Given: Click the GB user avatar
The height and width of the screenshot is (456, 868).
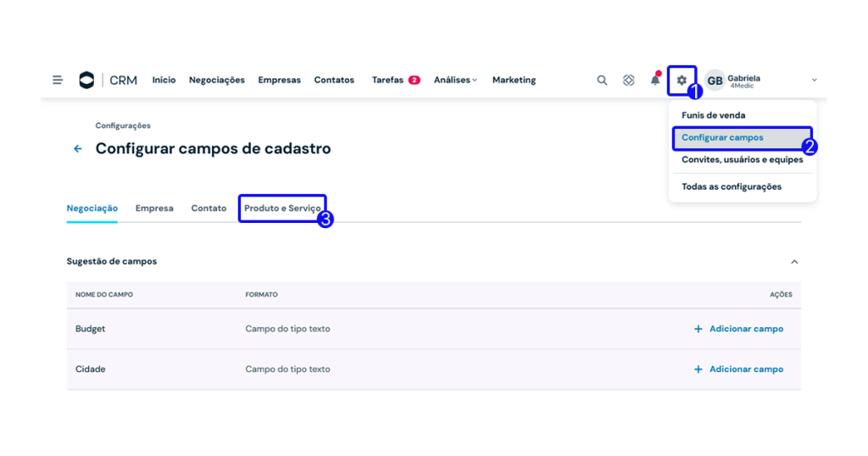Looking at the screenshot, I should point(715,81).
